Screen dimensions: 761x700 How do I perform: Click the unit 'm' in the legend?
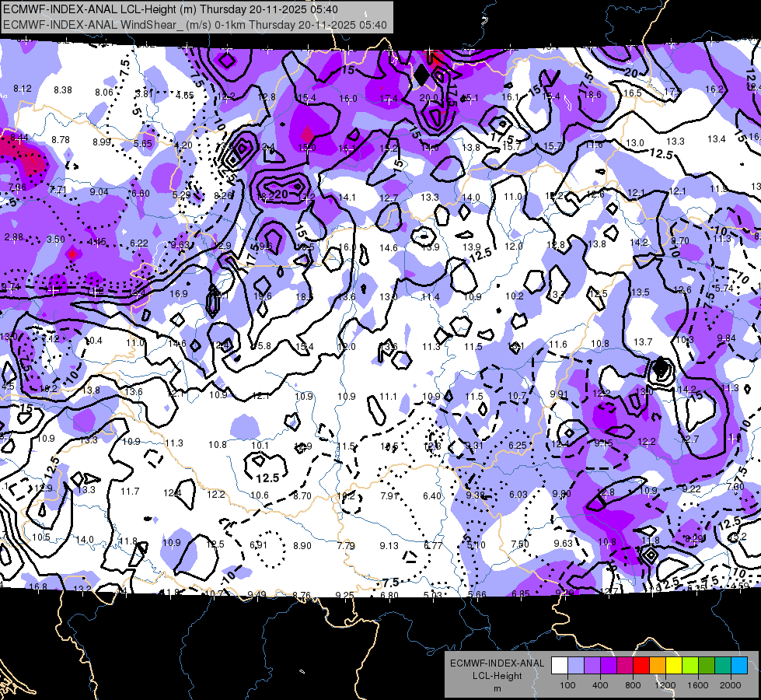[x=497, y=689]
